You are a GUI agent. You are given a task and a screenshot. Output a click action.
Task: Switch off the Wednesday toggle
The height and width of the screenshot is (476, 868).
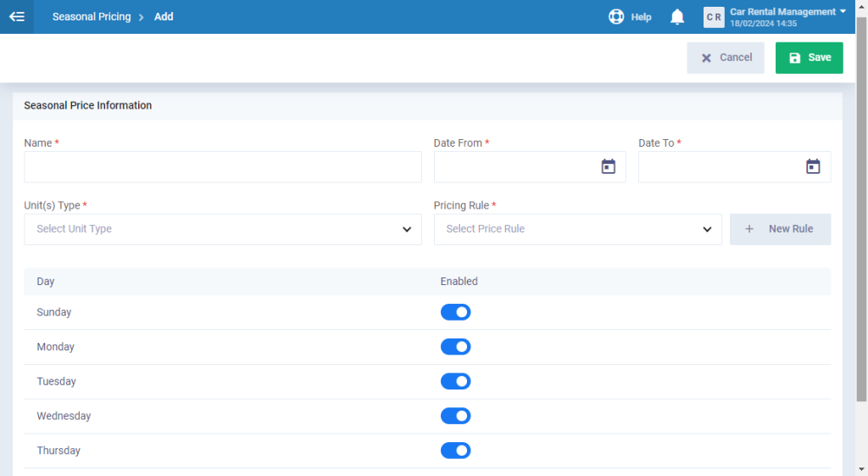(455, 416)
